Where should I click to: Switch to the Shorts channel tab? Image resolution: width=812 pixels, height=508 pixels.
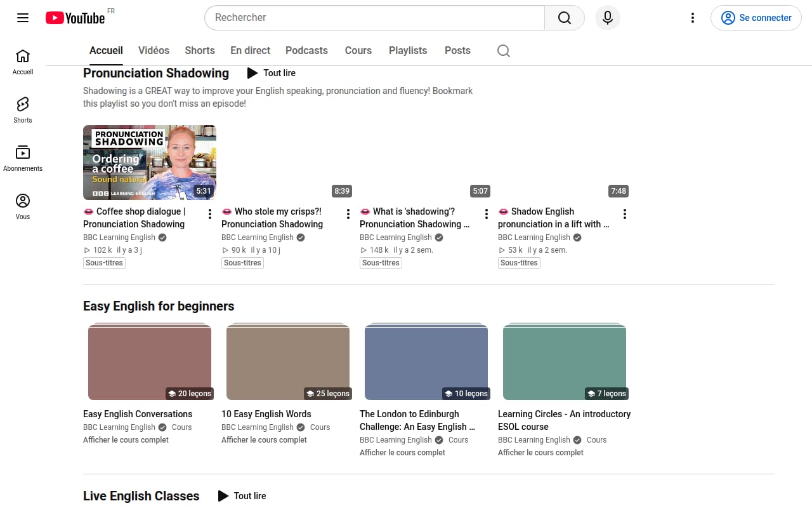(200, 51)
